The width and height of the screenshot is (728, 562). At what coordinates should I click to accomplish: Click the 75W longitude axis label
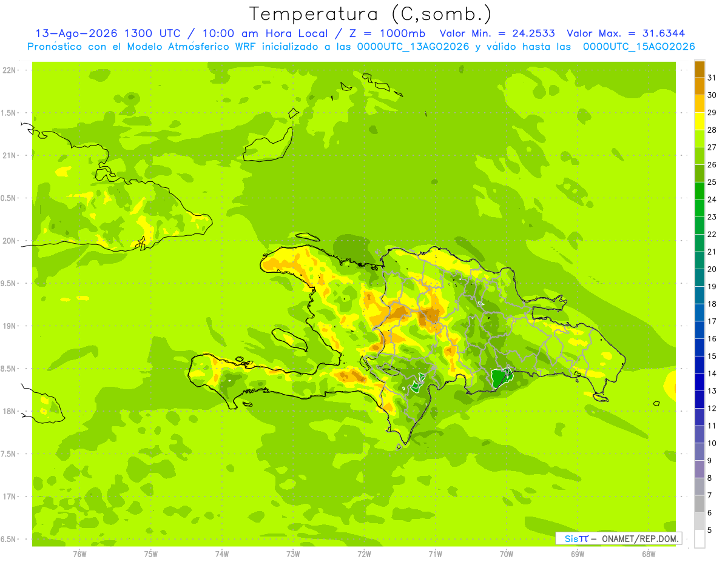(x=151, y=554)
